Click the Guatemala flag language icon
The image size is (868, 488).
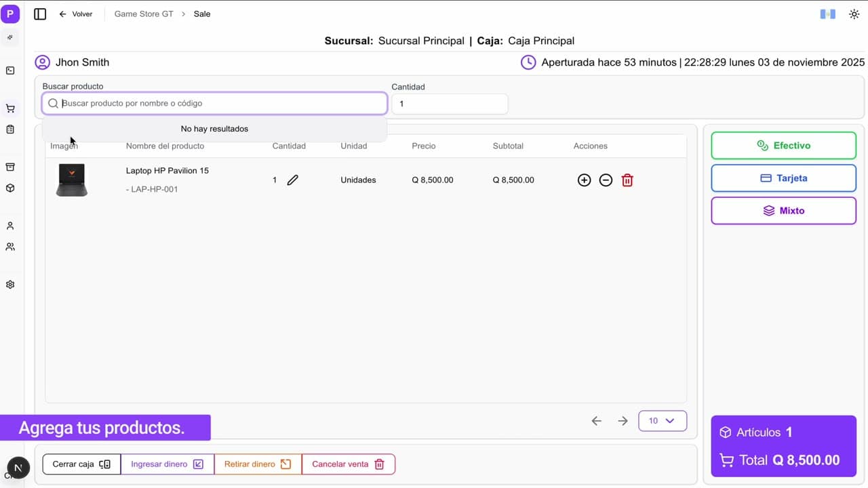828,14
